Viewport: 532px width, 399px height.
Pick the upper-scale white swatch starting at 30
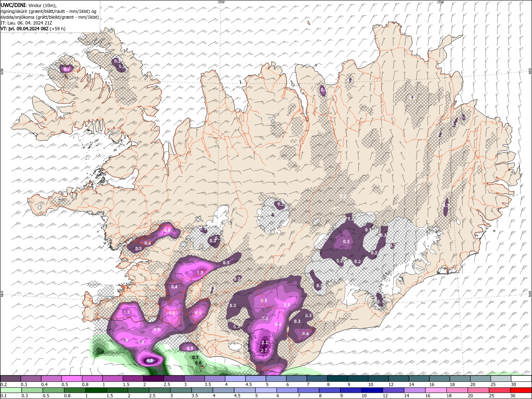(x=521, y=379)
